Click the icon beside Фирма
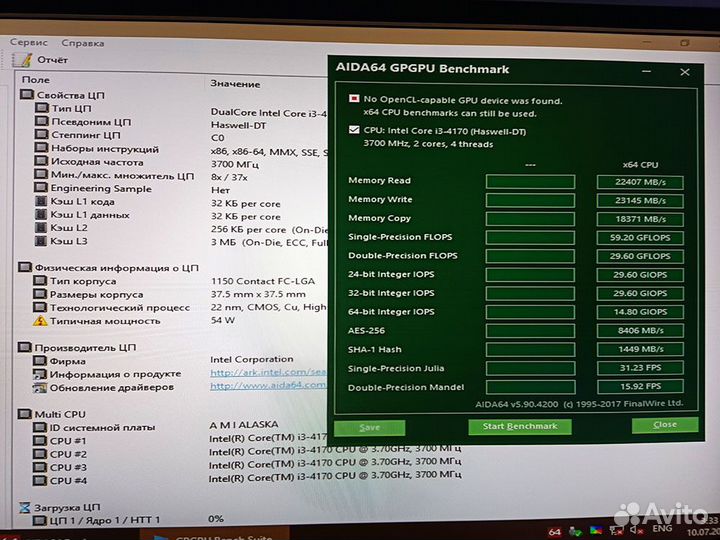720x540 pixels. tap(40, 360)
